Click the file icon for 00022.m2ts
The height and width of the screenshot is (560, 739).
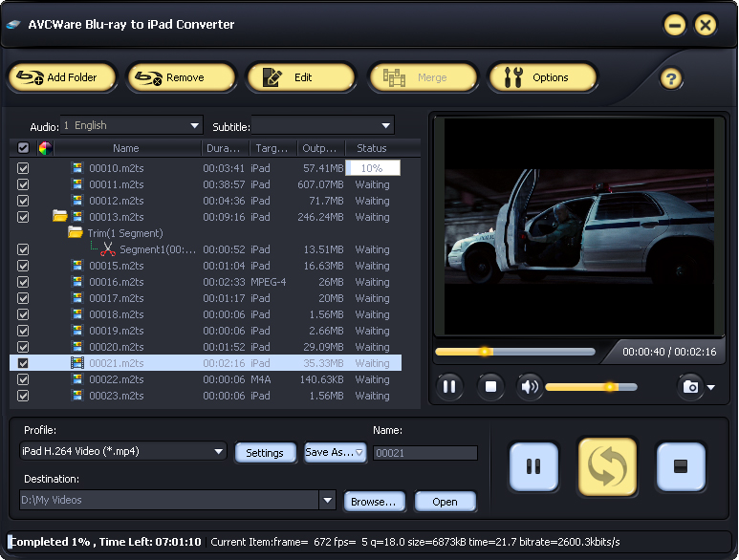pos(77,379)
